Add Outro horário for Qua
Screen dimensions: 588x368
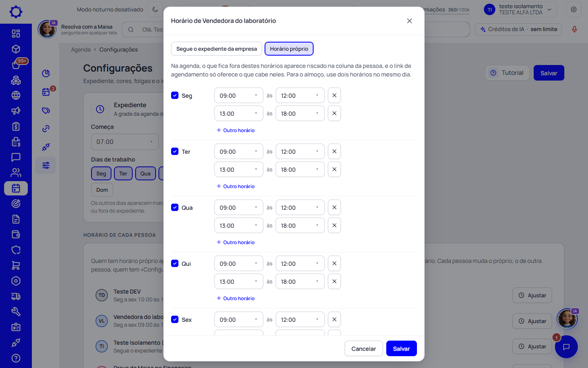point(236,242)
